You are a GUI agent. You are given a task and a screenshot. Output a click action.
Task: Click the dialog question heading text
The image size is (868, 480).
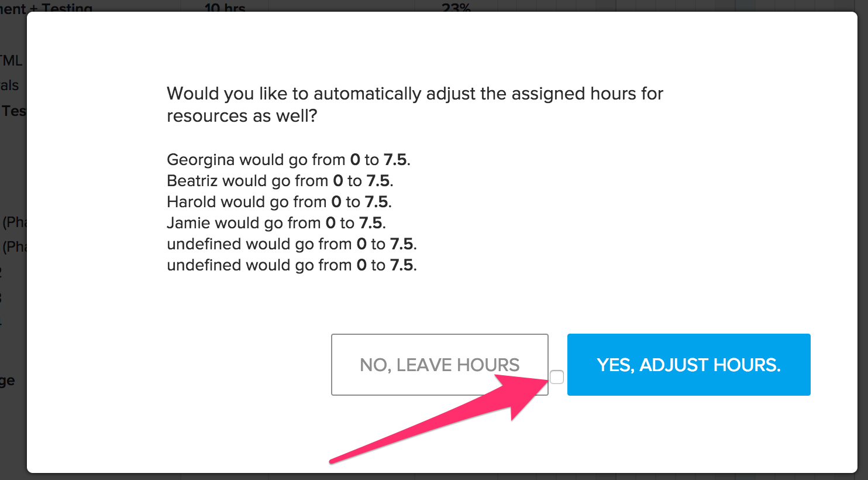coord(415,104)
